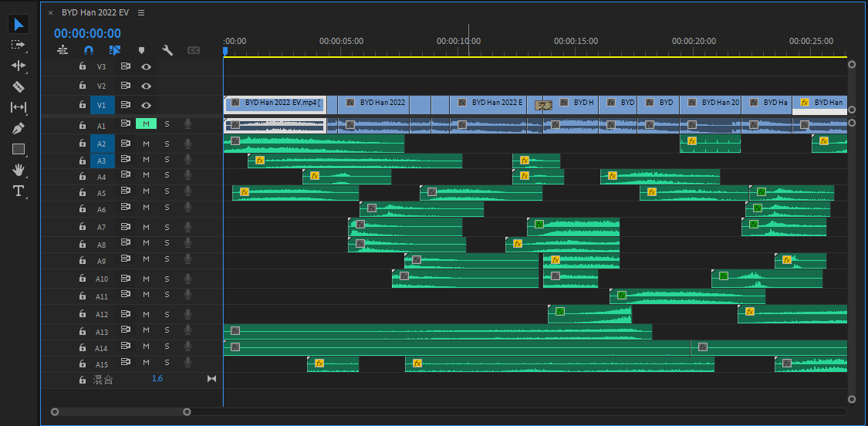Toggle lock on track V2
Screen dimensions: 868x426
click(x=82, y=86)
